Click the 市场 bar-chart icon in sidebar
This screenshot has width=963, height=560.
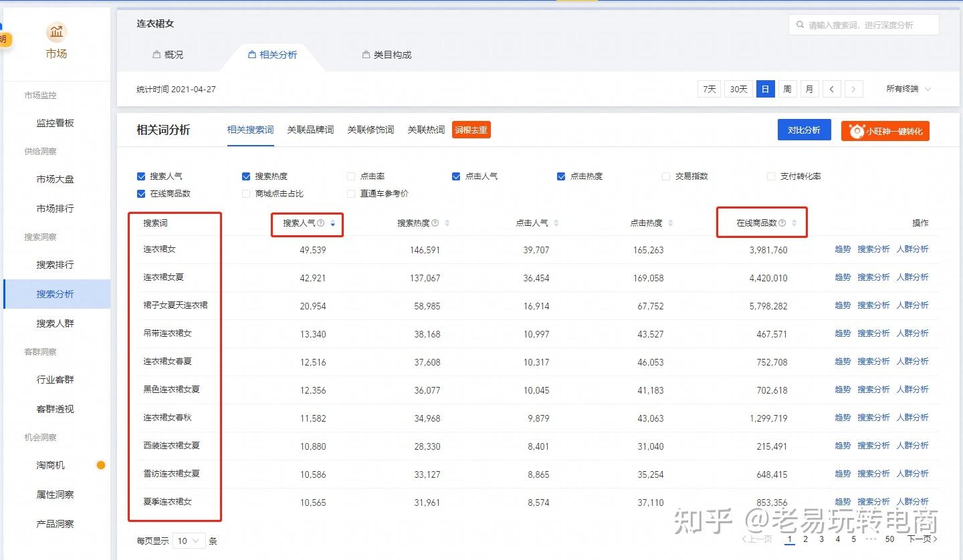[x=56, y=31]
